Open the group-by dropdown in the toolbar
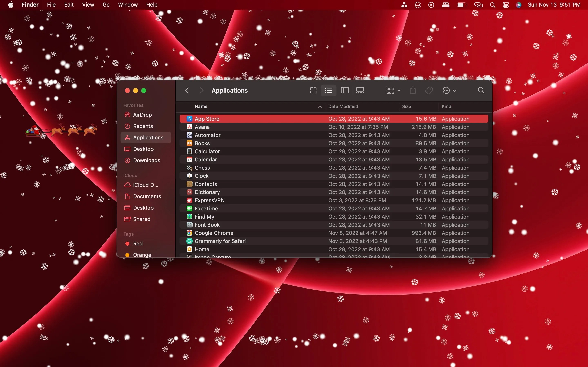This screenshot has width=588, height=367. coord(392,90)
